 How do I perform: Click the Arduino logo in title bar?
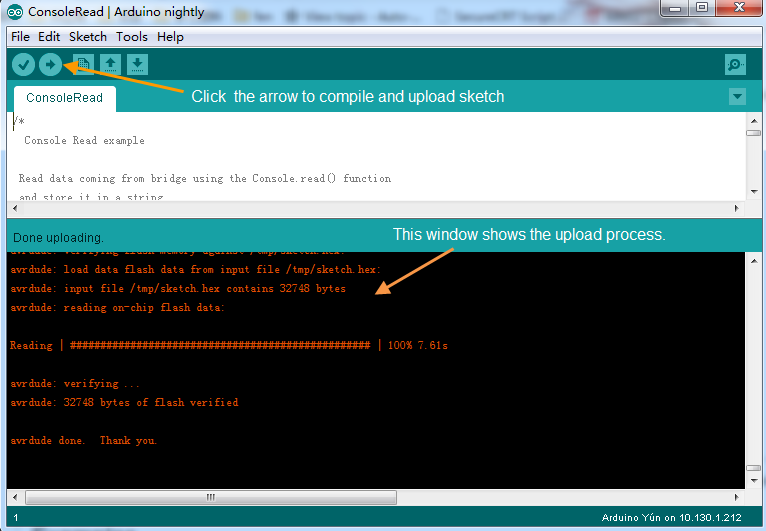pos(15,12)
